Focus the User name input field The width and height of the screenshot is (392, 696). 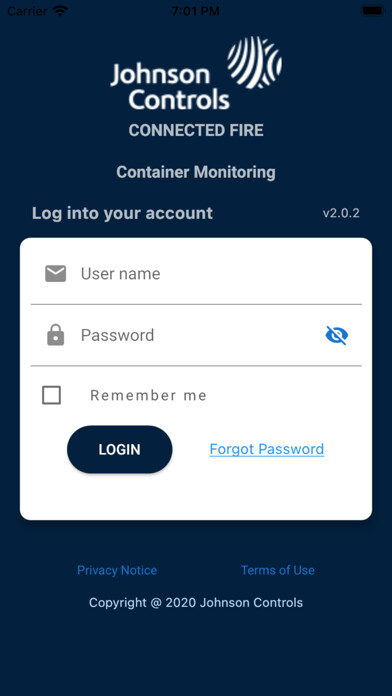coord(196,274)
